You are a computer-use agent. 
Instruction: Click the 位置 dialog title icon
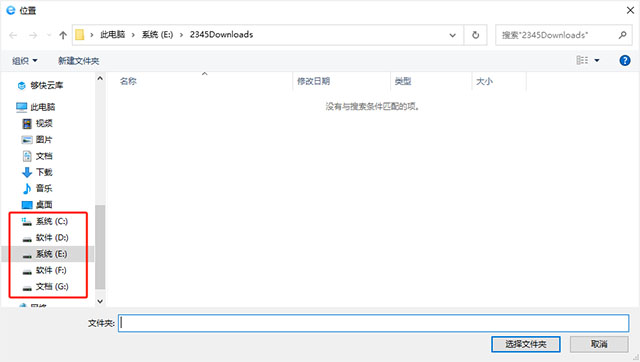click(x=11, y=10)
